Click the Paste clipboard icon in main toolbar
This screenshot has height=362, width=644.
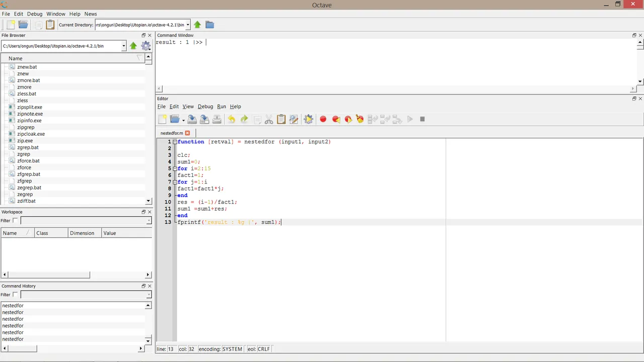50,25
